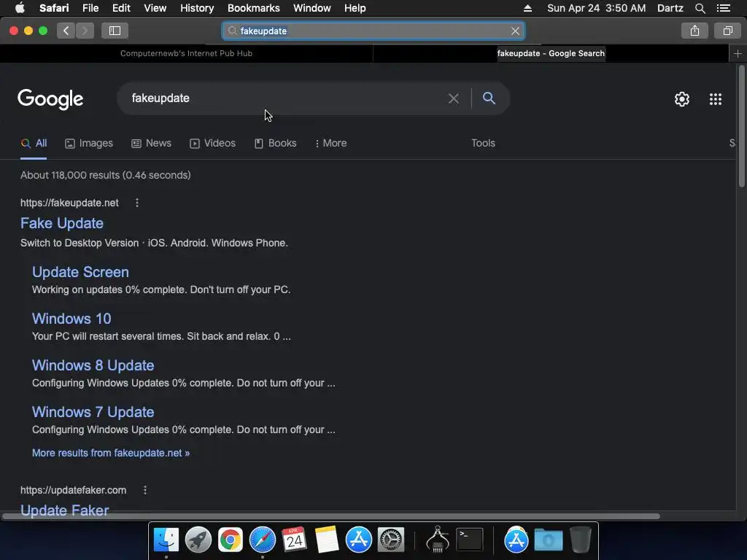Launch Terminal from the Dock
The height and width of the screenshot is (560, 747).
[x=470, y=540]
